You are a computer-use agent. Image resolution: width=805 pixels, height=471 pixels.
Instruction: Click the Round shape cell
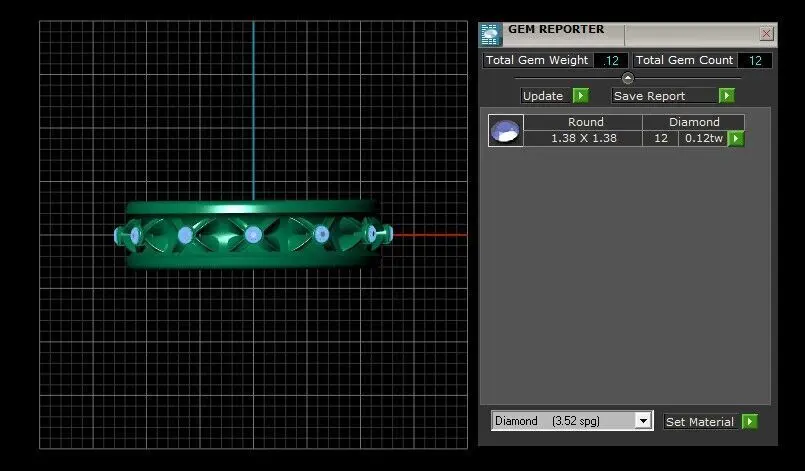click(x=584, y=122)
